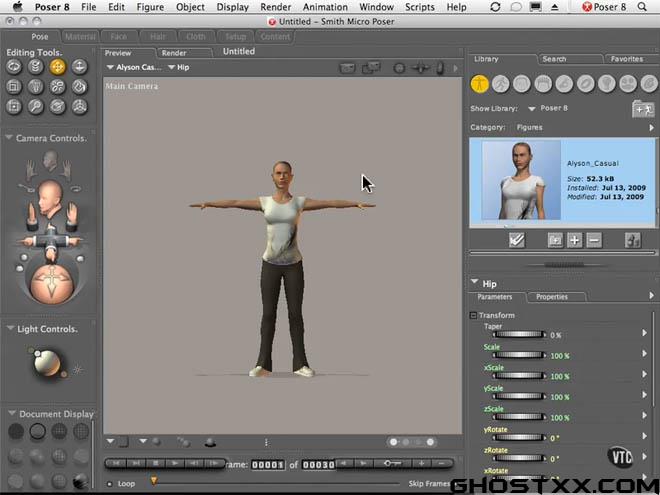Click the camera trackball sphere
The image size is (660, 495).
coord(52,282)
